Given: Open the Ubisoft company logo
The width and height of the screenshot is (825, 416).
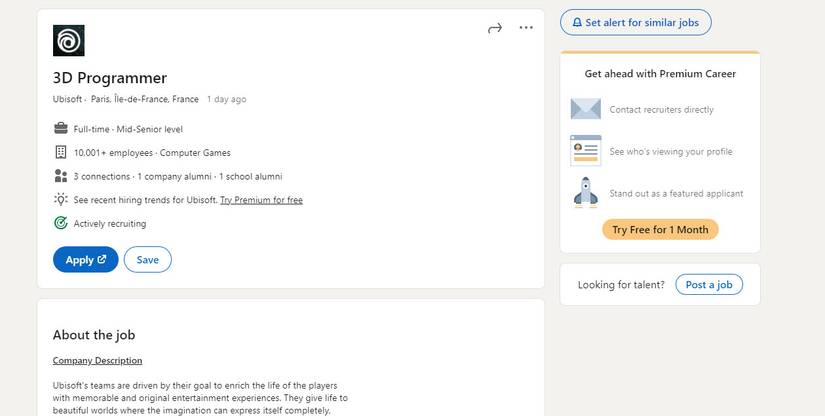Looking at the screenshot, I should (68, 40).
